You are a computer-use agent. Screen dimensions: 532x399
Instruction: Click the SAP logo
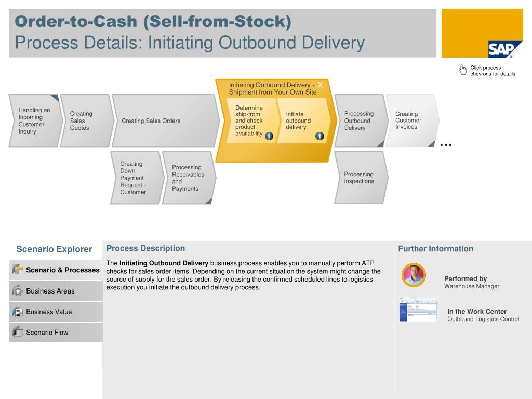(505, 49)
